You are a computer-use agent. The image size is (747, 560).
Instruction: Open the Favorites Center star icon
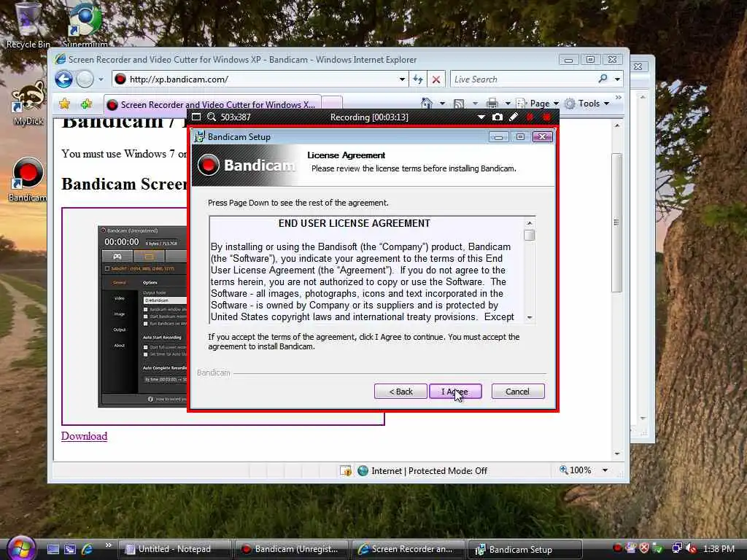65,104
